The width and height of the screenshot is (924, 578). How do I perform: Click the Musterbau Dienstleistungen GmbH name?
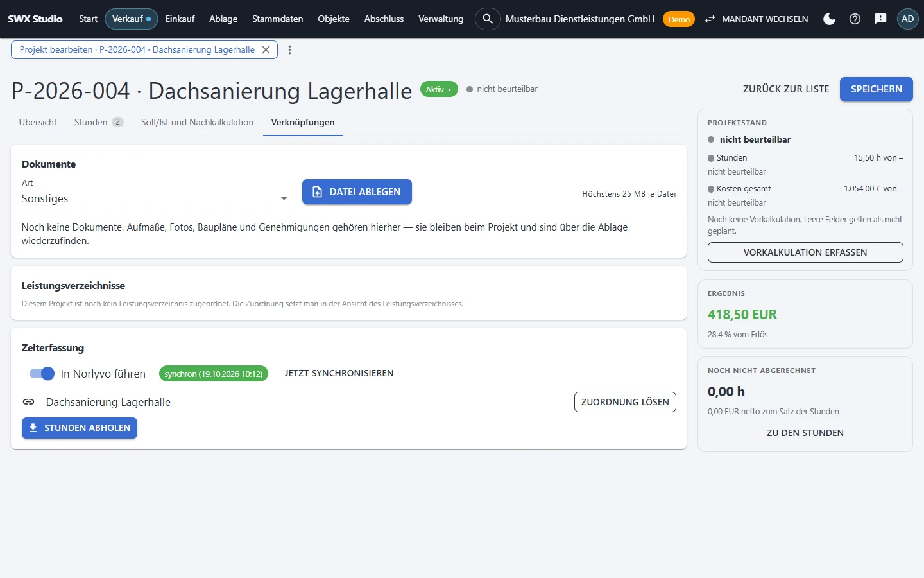[580, 19]
